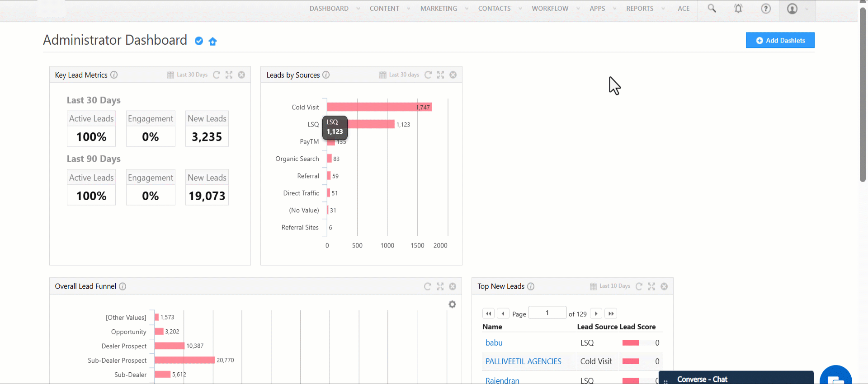Expand Leads by Sources dashlet fullscreen
This screenshot has width=868, height=384.
441,75
